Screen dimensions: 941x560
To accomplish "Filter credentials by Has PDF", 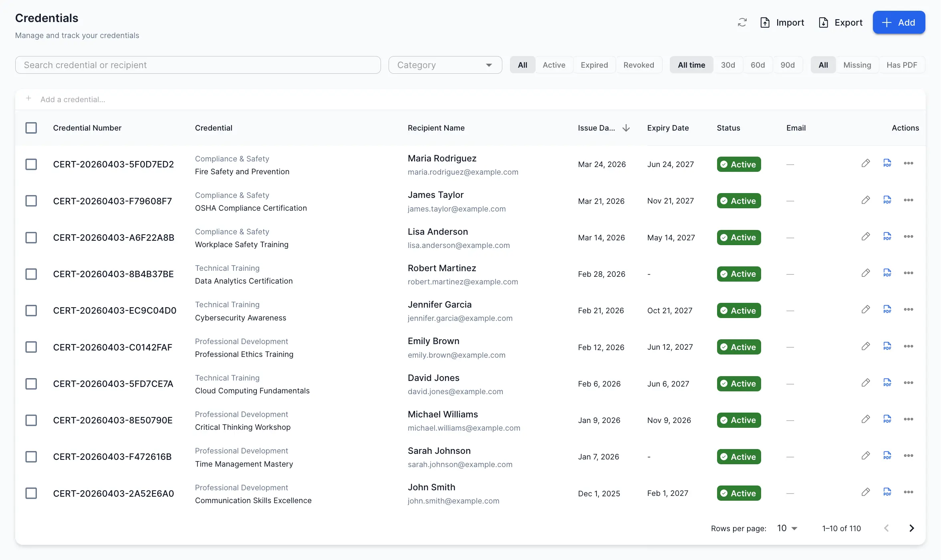I will [902, 64].
